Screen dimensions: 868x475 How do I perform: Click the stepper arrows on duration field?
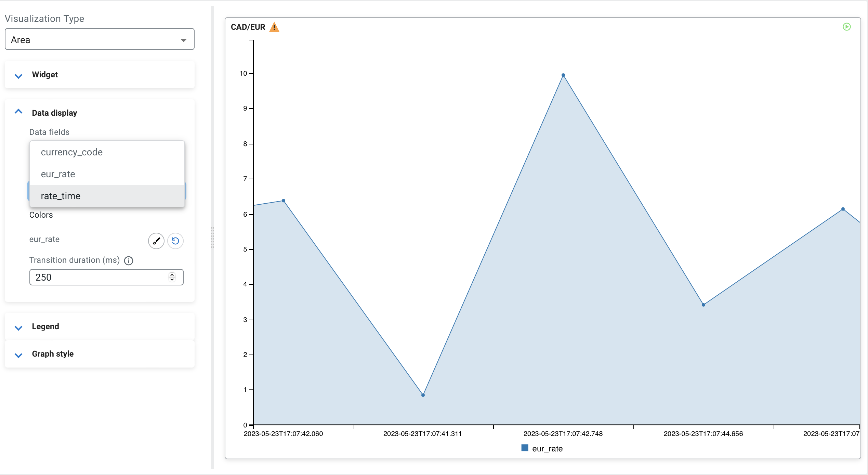click(172, 277)
